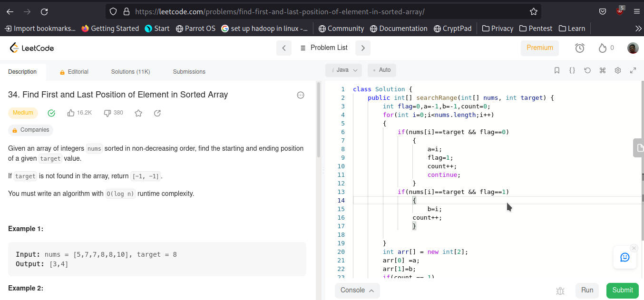The width and height of the screenshot is (644, 300).
Task: Click the Medium difficulty tag
Action: pos(23,113)
